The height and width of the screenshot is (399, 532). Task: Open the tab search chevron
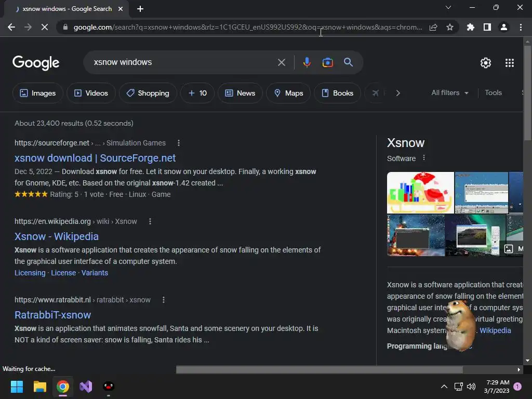click(448, 7)
